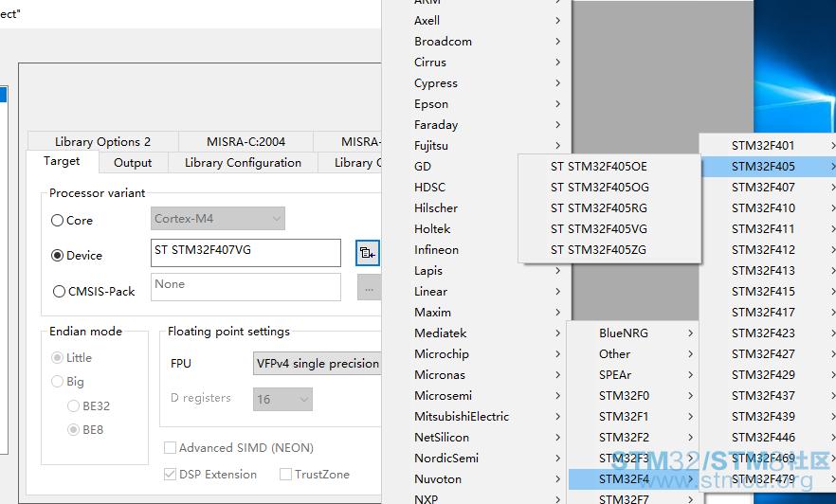Open the Broadcom vendor submenu
This screenshot has height=504, width=836.
(x=477, y=41)
